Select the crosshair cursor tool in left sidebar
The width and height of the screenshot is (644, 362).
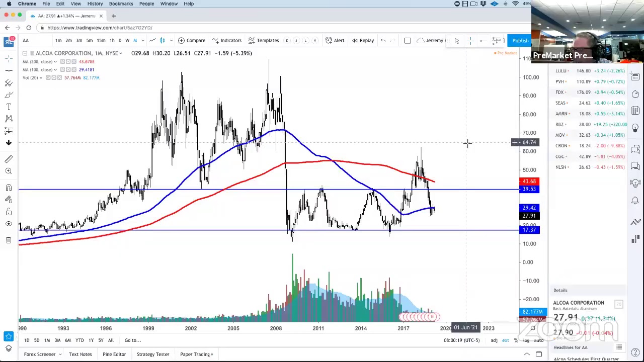[9, 58]
